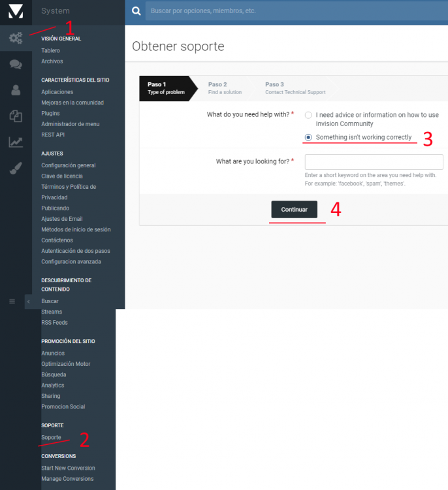Click the Invision logo in top-left corner
This screenshot has height=490, width=448.
pyautogui.click(x=16, y=12)
